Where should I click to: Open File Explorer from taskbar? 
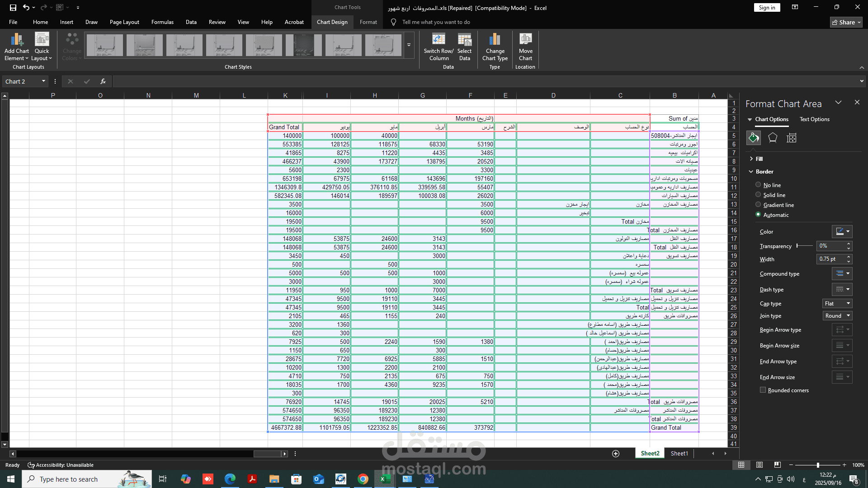(274, 479)
